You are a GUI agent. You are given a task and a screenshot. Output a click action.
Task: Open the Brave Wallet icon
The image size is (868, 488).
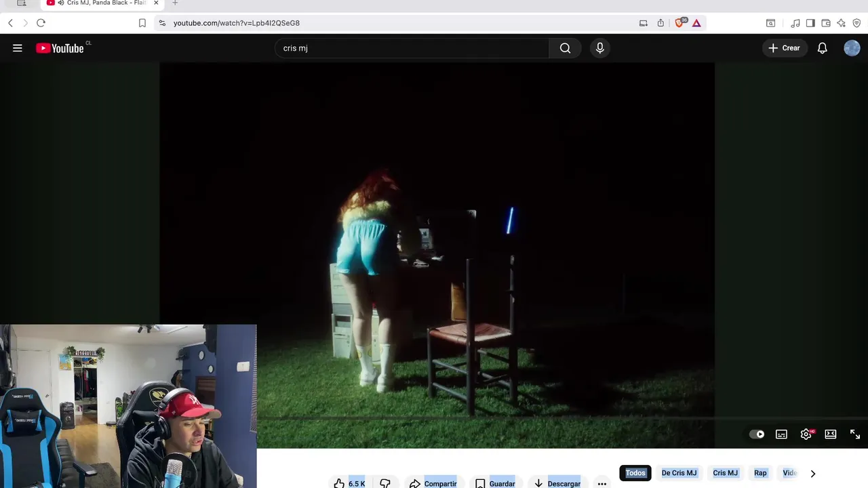(x=825, y=23)
